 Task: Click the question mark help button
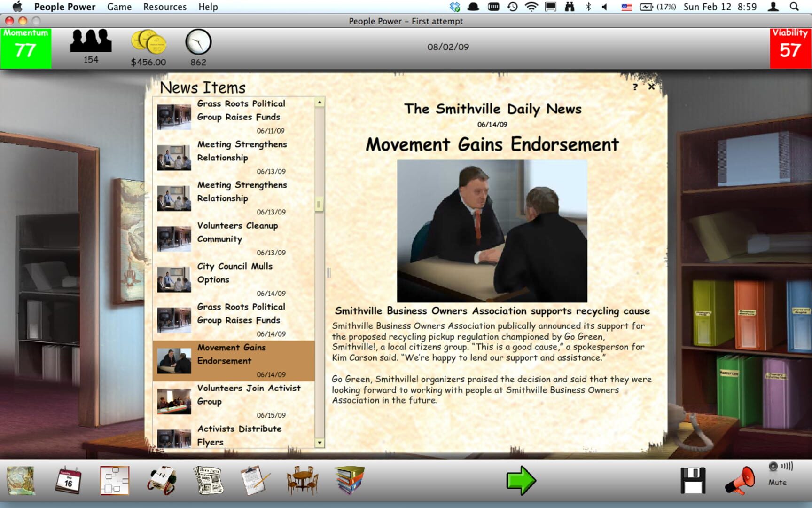pos(635,87)
